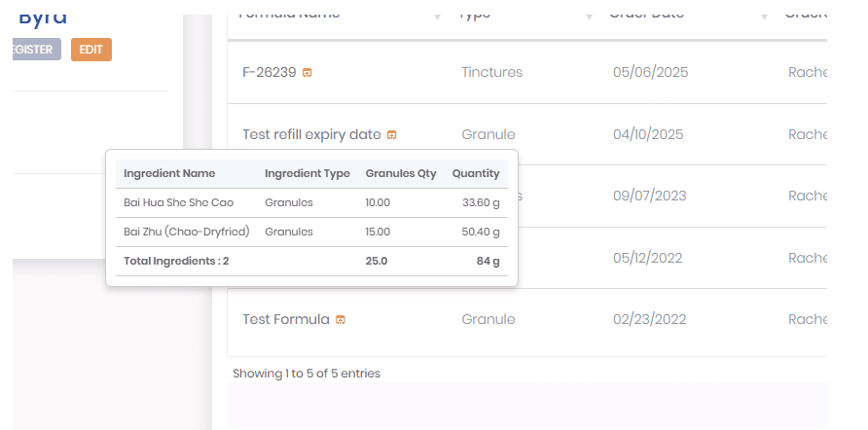Image resolution: width=868 pixels, height=430 pixels.
Task: Click the 10.00 granules qty value
Action: point(378,202)
